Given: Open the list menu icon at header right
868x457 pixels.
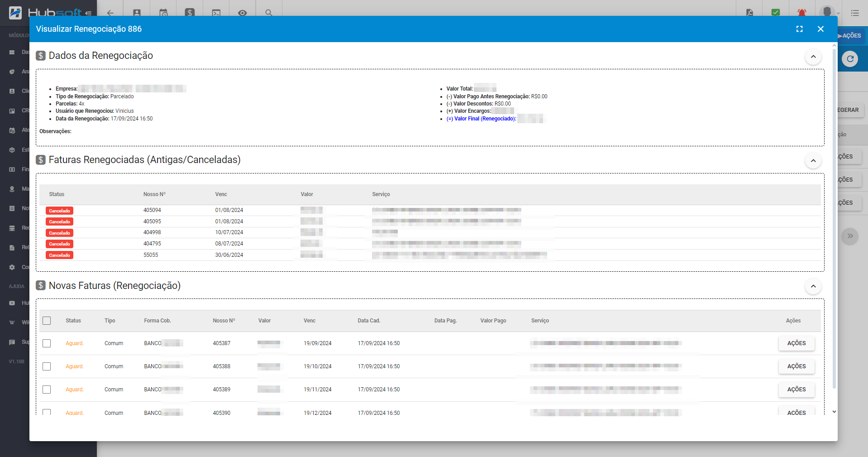Looking at the screenshot, I should point(855,13).
